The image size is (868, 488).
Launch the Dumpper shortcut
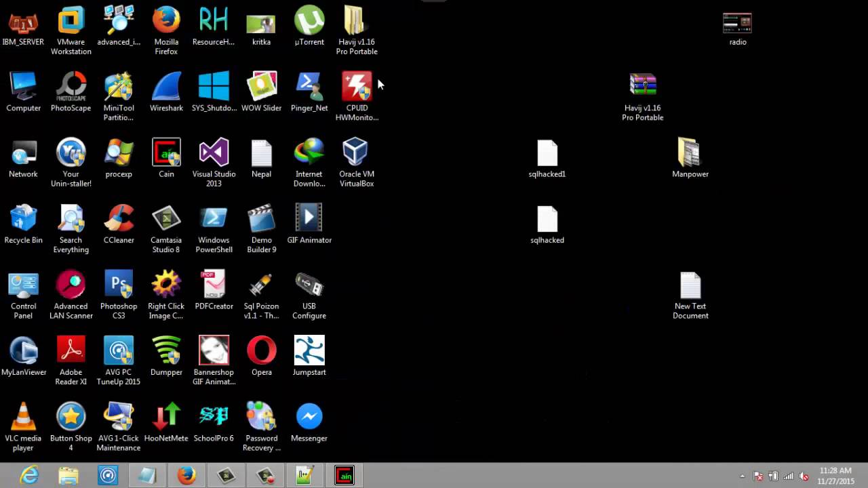pyautogui.click(x=166, y=357)
